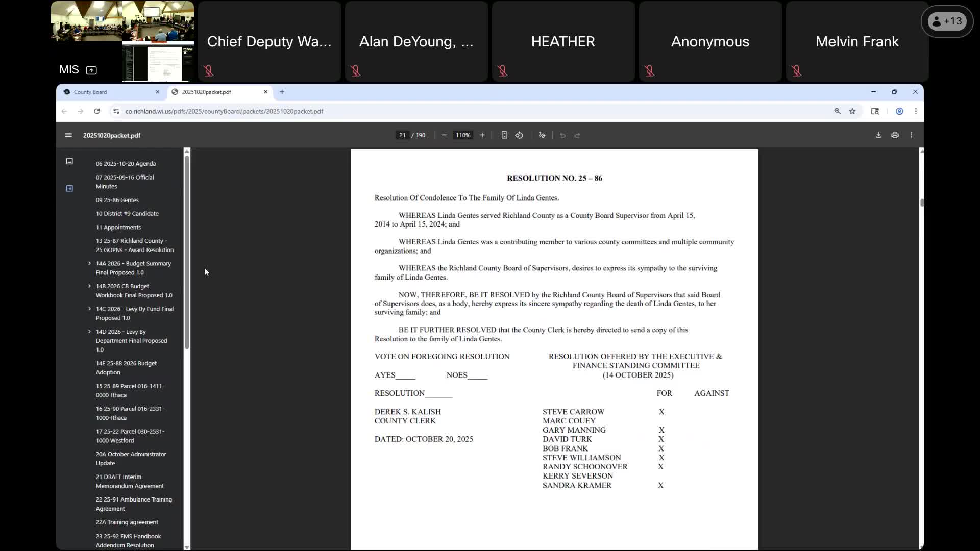Viewport: 980px width, 551px height.
Task: Expand 14D 2026 Levy By Department item
Action: 90,332
